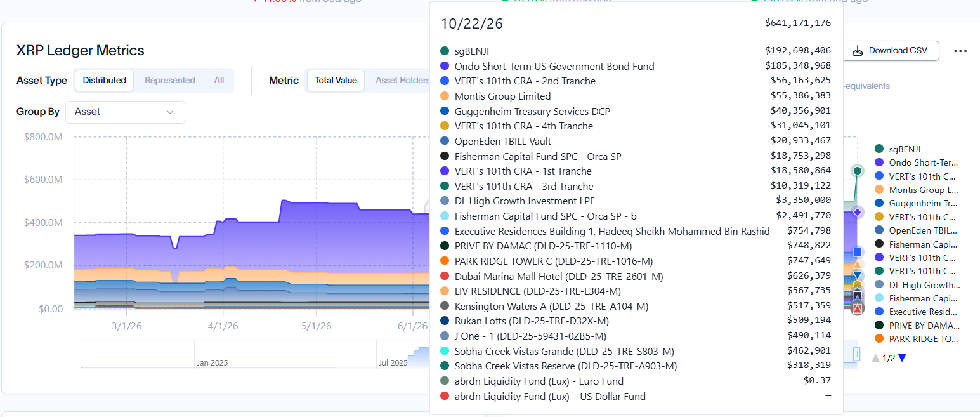Open the Group By Asset dropdown
The width and height of the screenshot is (980, 417).
(125, 112)
